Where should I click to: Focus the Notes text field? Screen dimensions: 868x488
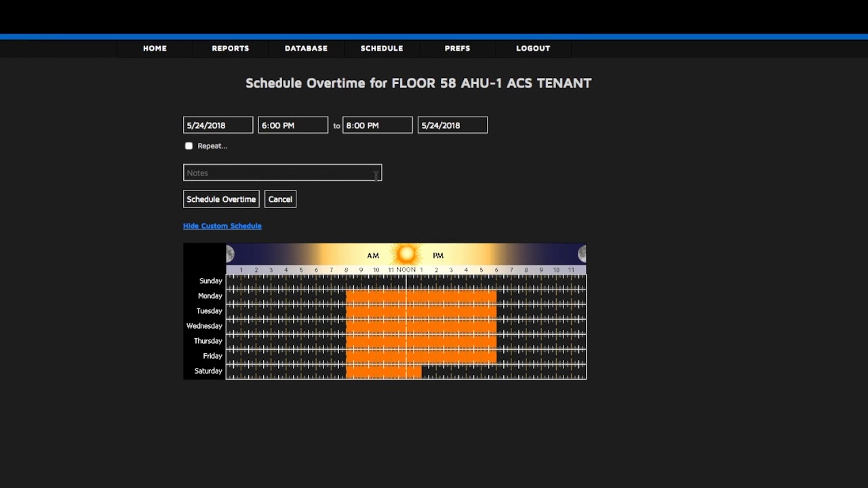pos(282,173)
